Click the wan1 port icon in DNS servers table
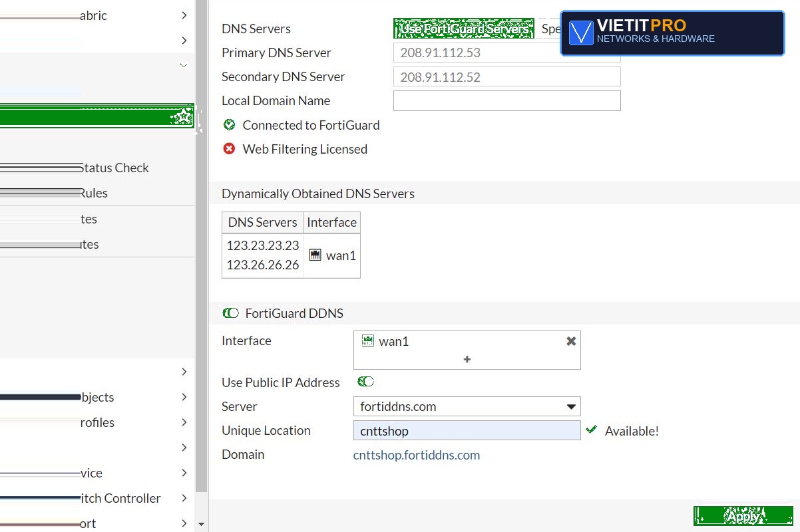 point(315,255)
